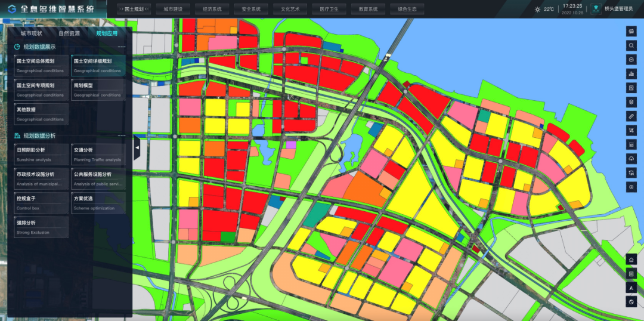This screenshot has height=321, width=644.
Task: Toggle the 规划模型 layer card
Action: [98, 89]
